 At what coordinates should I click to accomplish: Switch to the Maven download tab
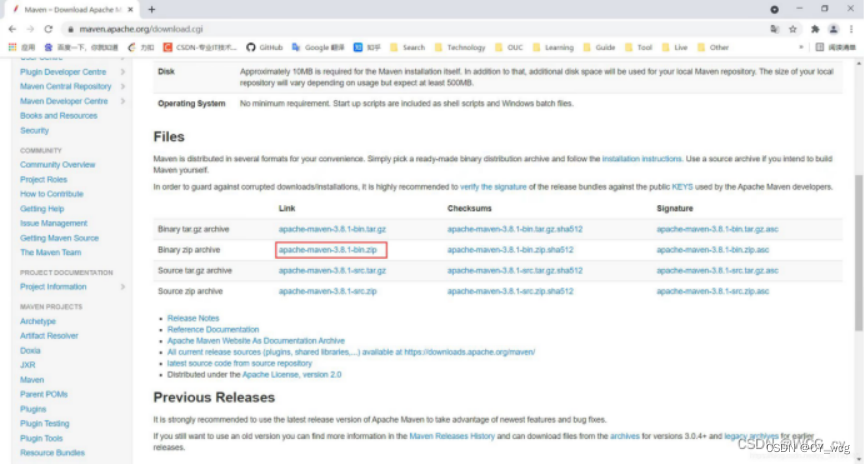coord(72,9)
